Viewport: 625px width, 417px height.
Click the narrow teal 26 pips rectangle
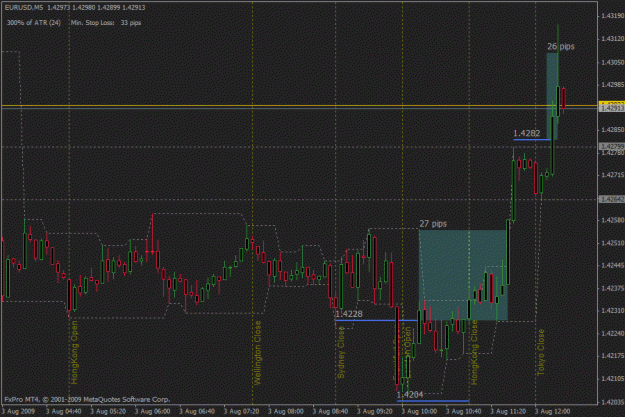[552, 96]
